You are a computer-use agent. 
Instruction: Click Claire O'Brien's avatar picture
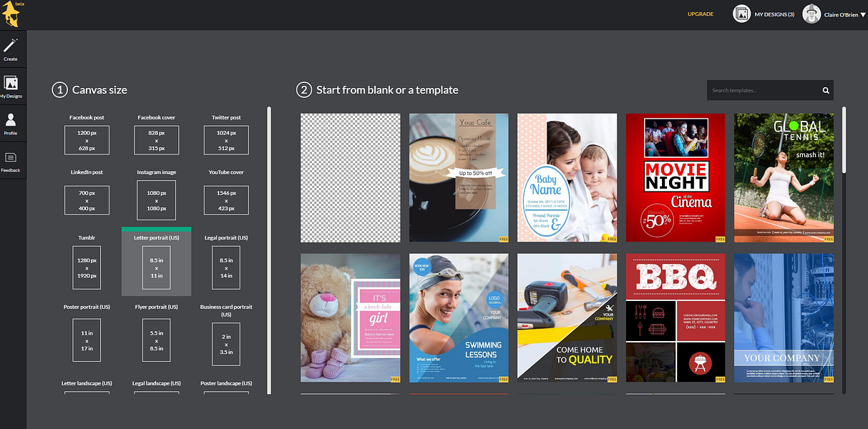click(x=811, y=13)
